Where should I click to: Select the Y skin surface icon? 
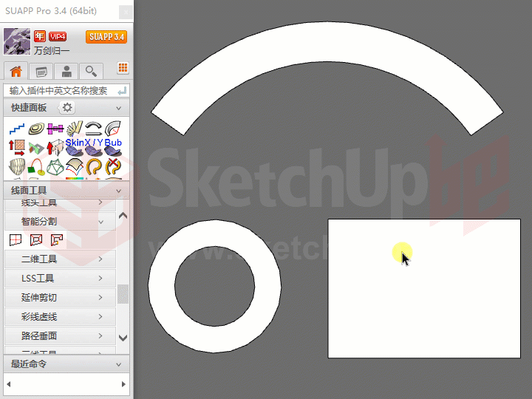point(95,147)
